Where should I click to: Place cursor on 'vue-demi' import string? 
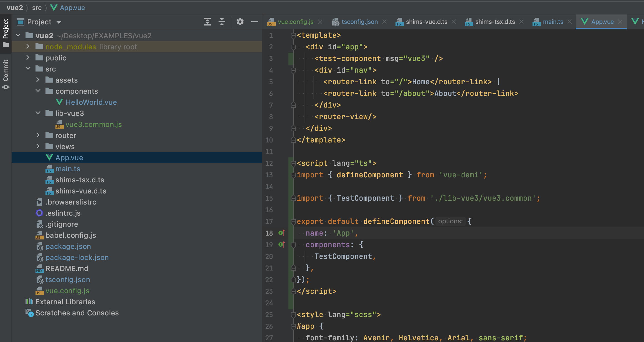pyautogui.click(x=461, y=175)
